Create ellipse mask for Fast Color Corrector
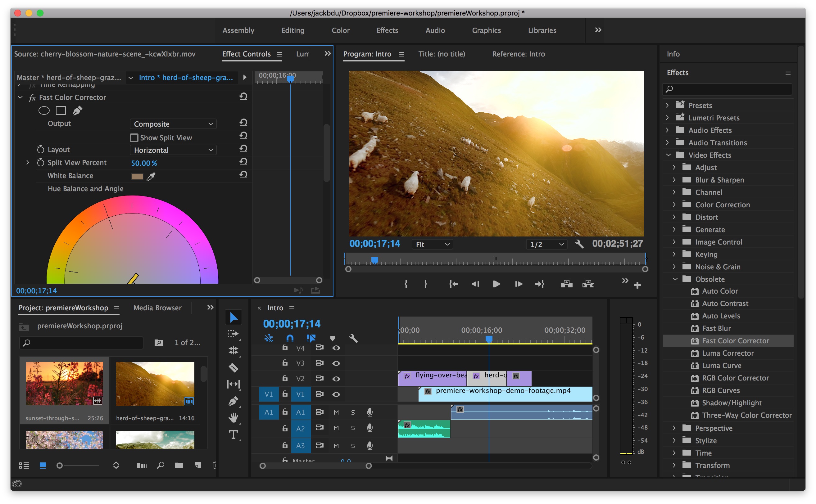Viewport: 816px width, 504px height. click(44, 110)
